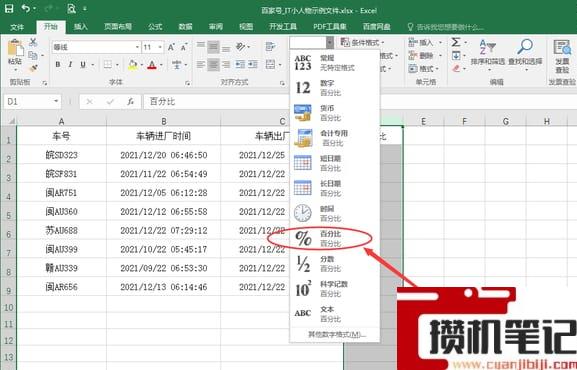Select the Format Painter brush

pos(33,68)
